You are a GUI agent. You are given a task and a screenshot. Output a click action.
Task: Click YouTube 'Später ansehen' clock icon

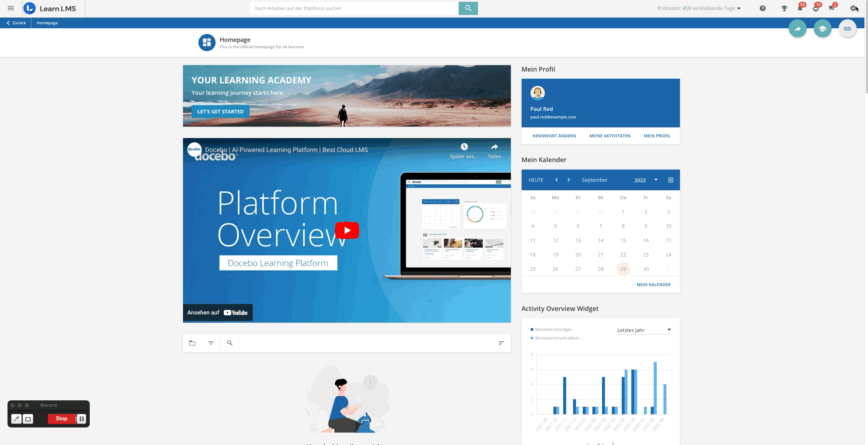coord(464,147)
